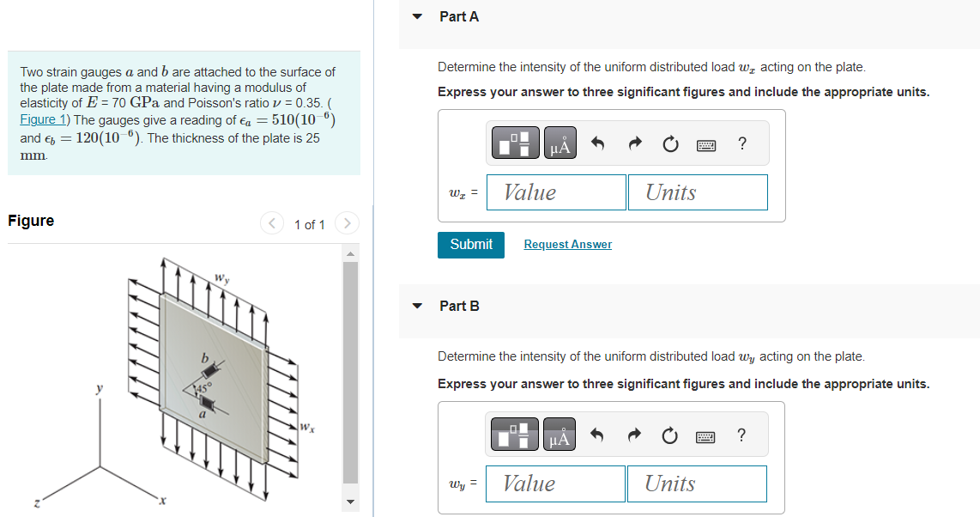Collapse the Part B section

coord(416,306)
